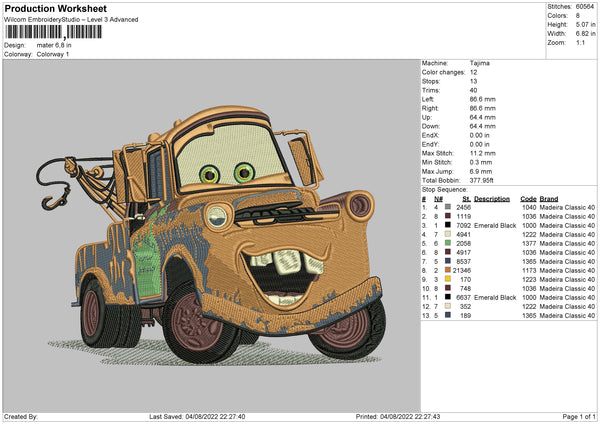Screen dimensions: 600x424
Task: Click 'Madeira Classic 40' in stop row 1
Action: coord(567,207)
